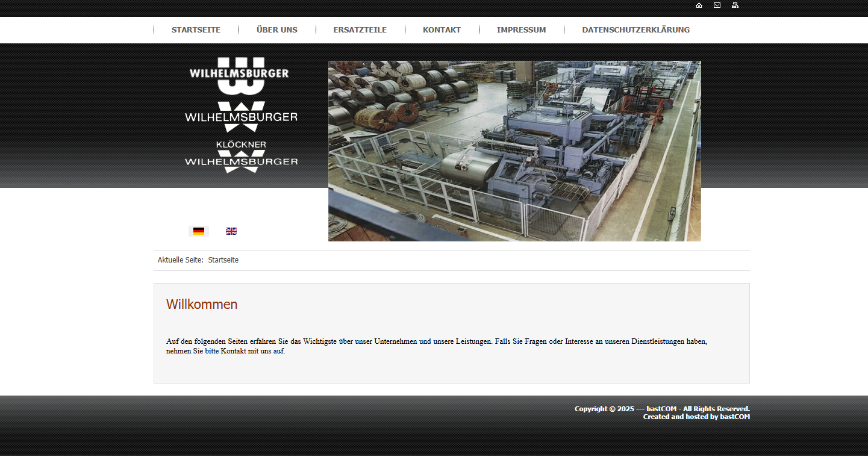Click the Klöckner Wilhelmsburger logo
This screenshot has height=463, width=868.
pyautogui.click(x=241, y=157)
